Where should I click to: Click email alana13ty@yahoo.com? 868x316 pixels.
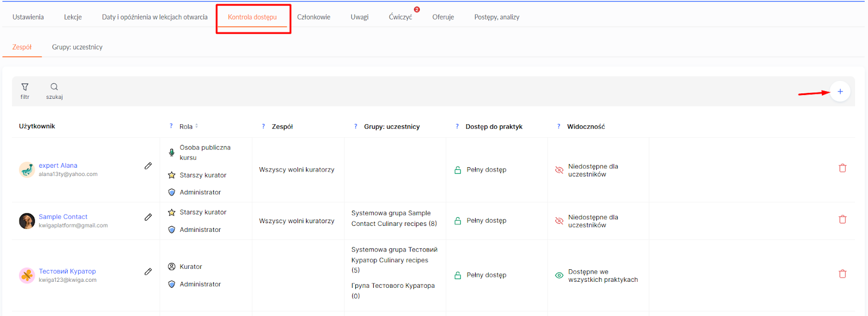(x=68, y=174)
